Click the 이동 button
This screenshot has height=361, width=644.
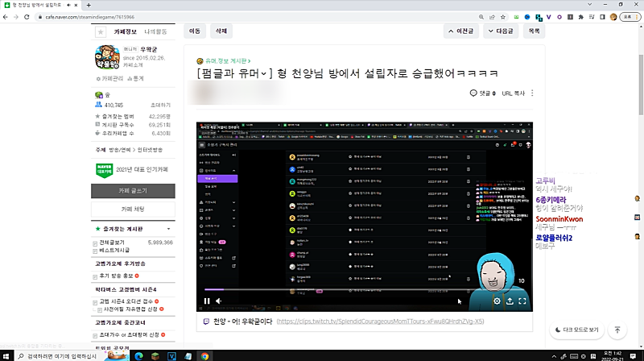[195, 31]
